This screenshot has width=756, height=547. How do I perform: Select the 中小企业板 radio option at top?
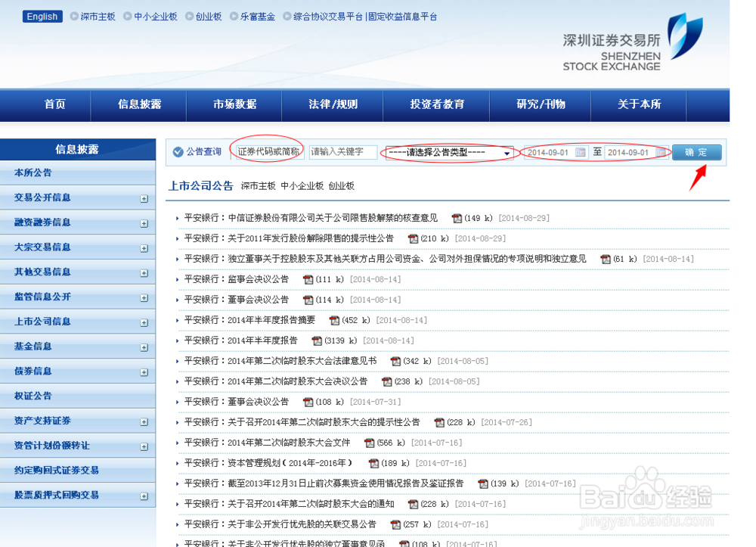coord(128,17)
